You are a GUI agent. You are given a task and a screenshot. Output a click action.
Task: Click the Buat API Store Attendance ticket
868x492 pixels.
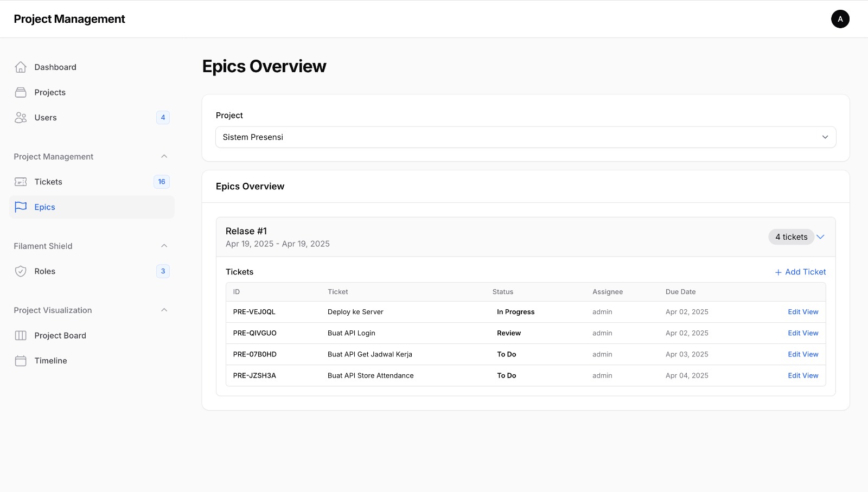(x=371, y=375)
